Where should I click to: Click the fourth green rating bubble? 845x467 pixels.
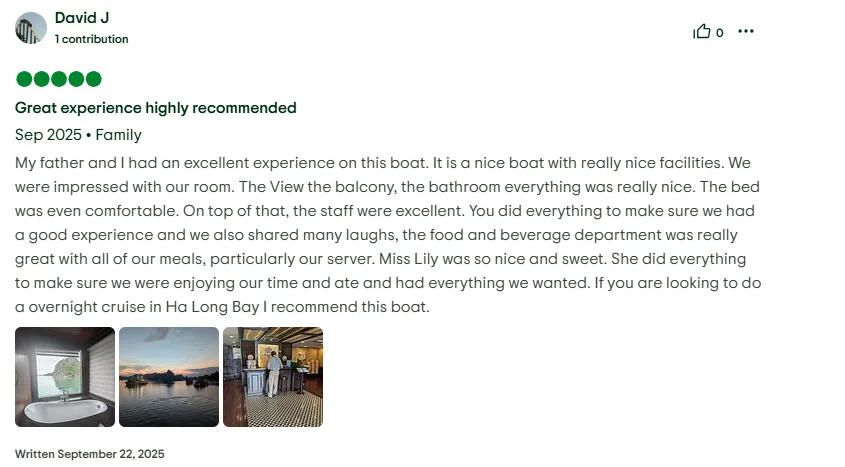click(76, 79)
